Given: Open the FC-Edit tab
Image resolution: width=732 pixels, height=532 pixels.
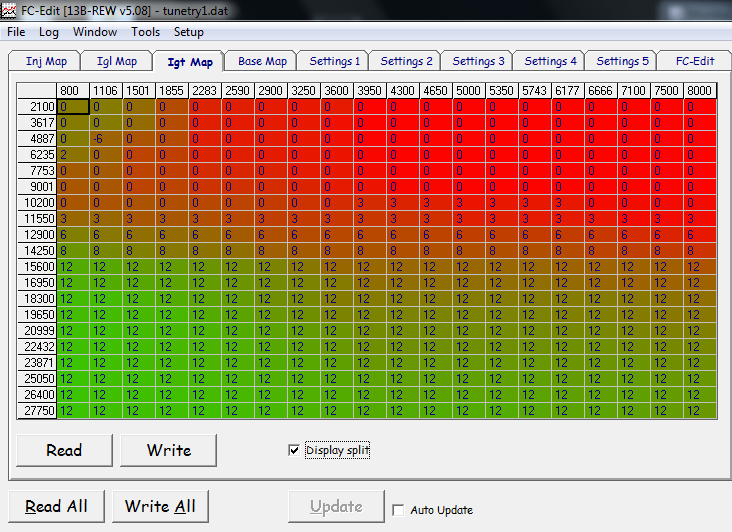Looking at the screenshot, I should coord(694,61).
